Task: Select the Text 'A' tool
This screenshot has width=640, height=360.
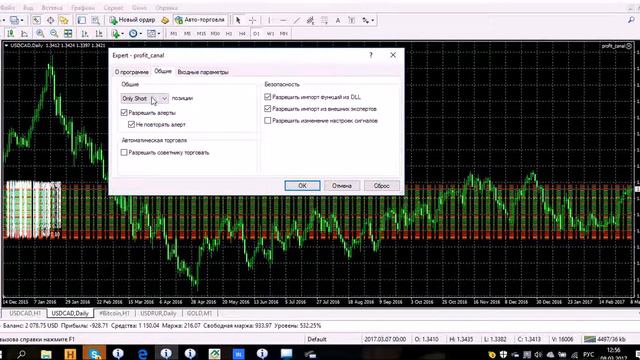Action: coord(338,20)
